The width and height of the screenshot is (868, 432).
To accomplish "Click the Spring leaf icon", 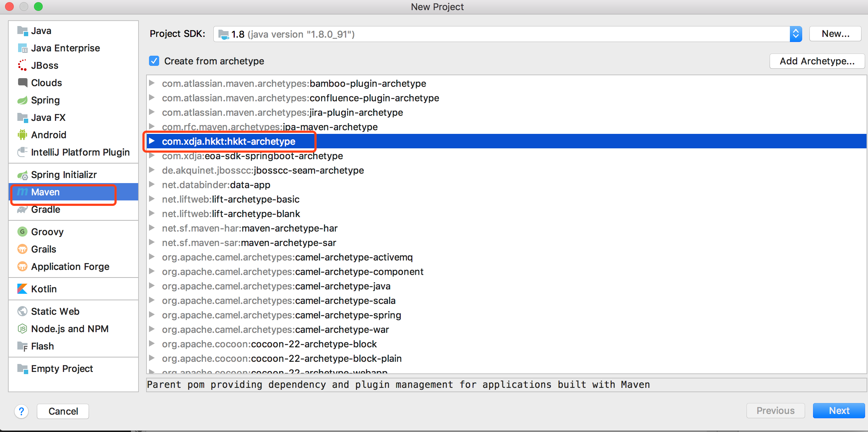I will 22,100.
